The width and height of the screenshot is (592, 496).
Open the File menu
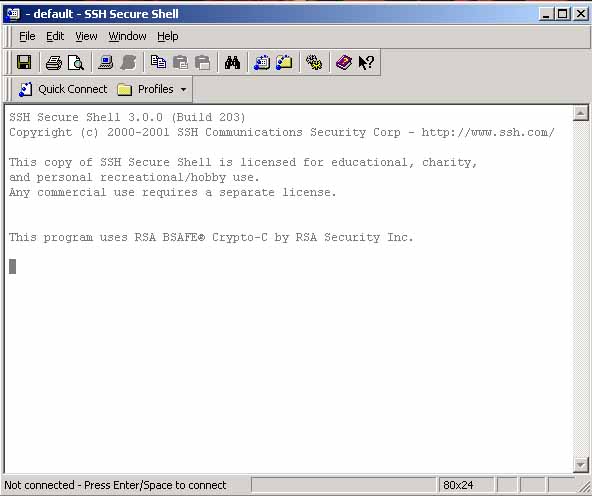point(27,36)
